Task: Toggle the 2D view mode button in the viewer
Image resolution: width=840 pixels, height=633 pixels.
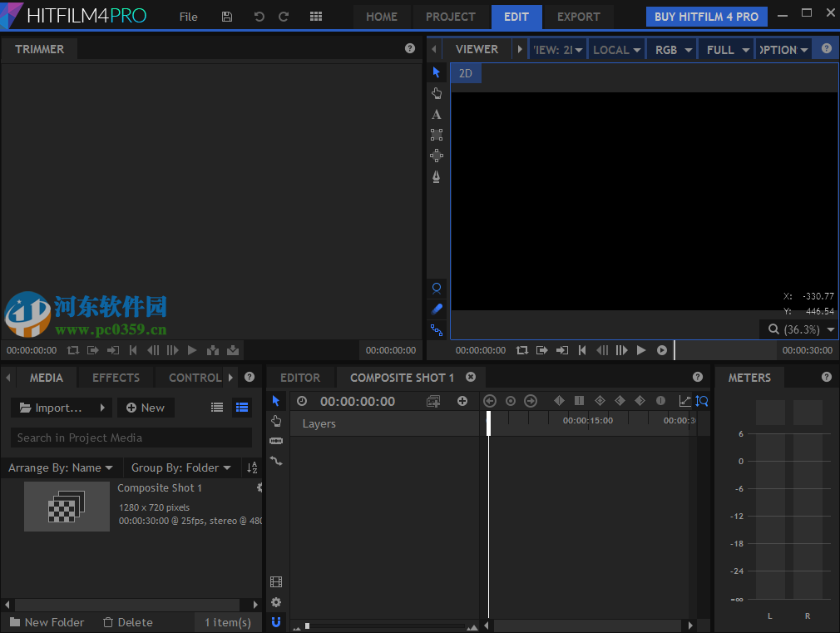Action: pyautogui.click(x=465, y=73)
